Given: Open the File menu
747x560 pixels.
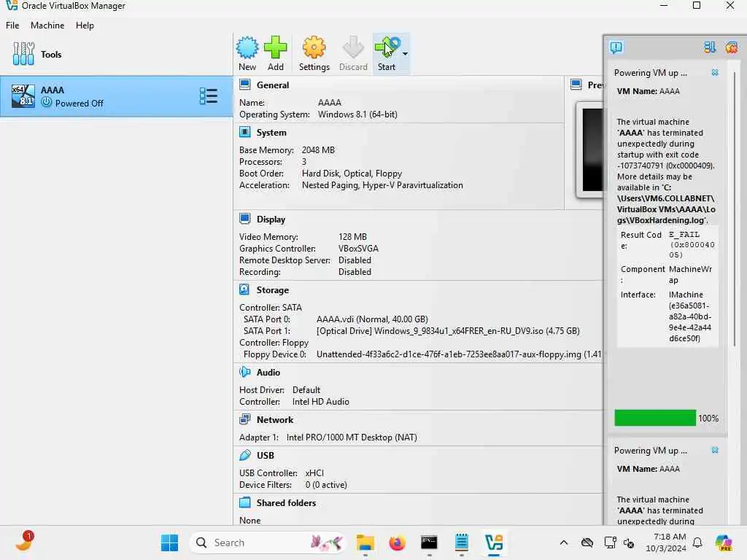Looking at the screenshot, I should point(12,26).
